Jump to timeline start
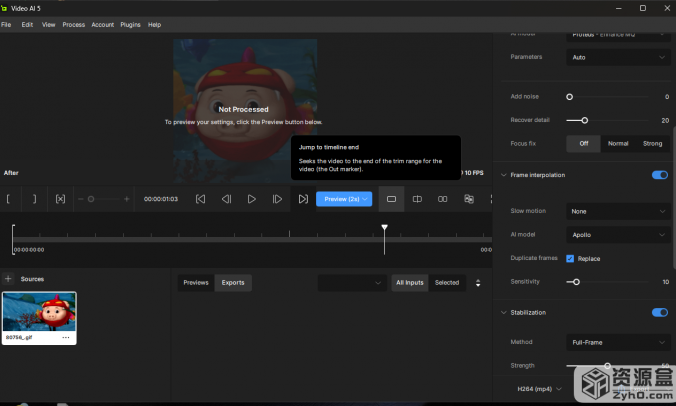The height and width of the screenshot is (406, 676). coord(200,199)
